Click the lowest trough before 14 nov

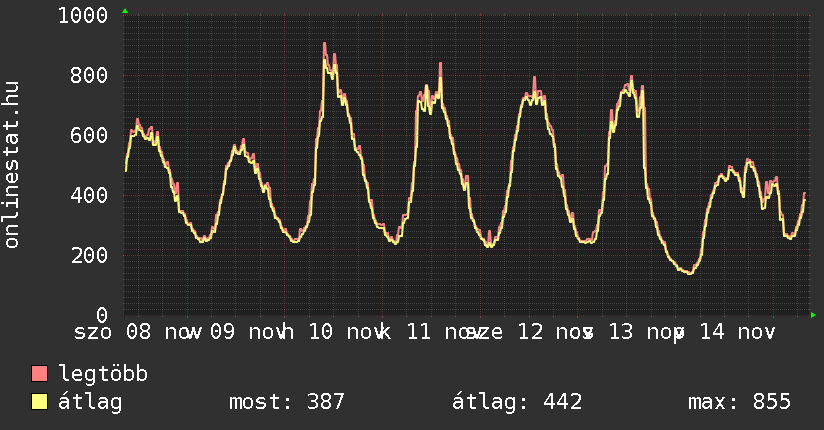coord(688,273)
